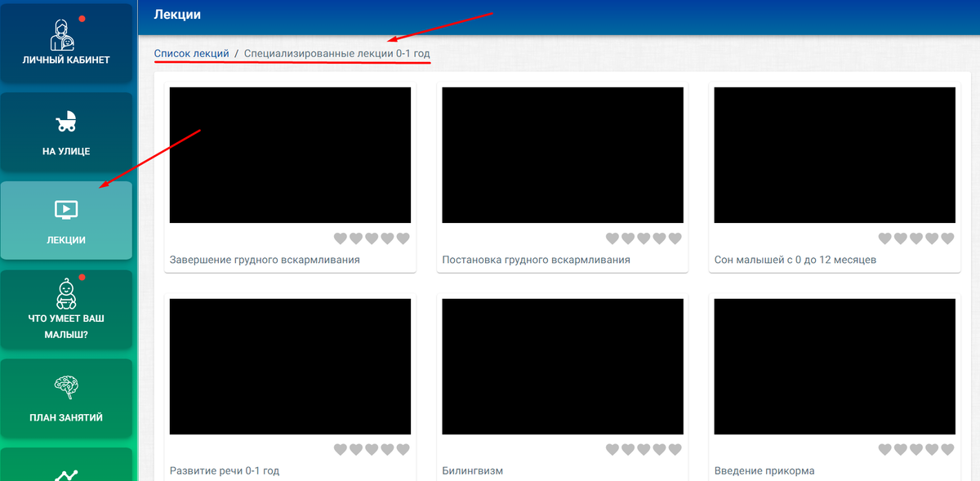The image size is (980, 481).
Task: Rate Сон малышей lecture with second heart
Action: pyautogui.click(x=901, y=238)
